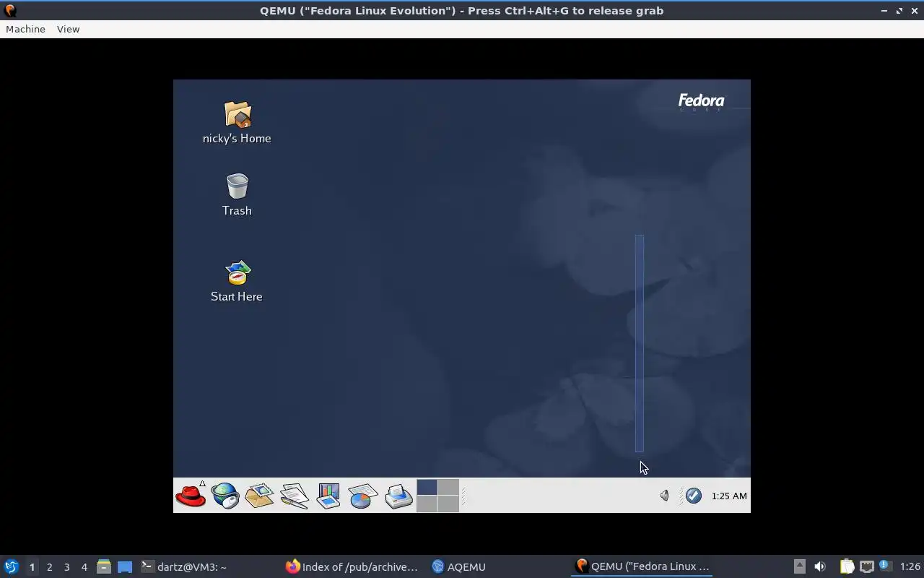924x578 pixels.
Task: Switch to the AQEMU taskbar window
Action: (498, 567)
